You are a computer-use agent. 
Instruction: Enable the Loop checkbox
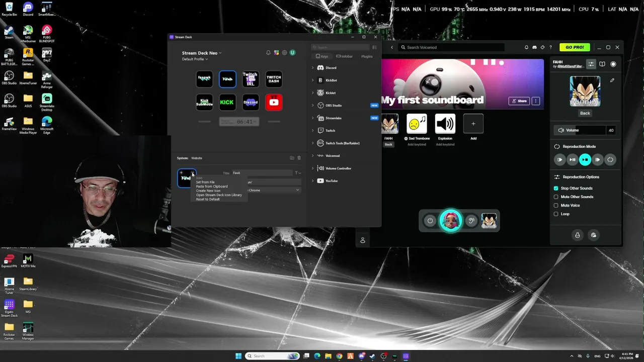[556, 214]
